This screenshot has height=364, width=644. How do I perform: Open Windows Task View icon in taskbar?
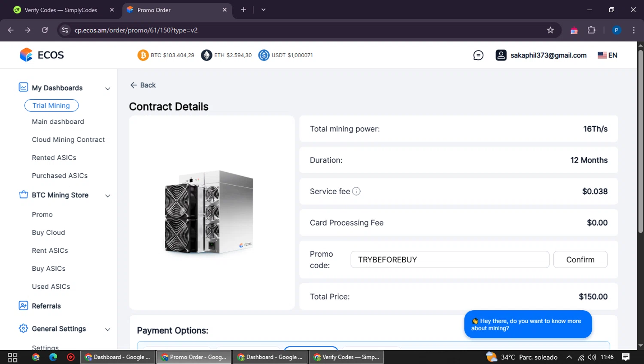click(12, 357)
